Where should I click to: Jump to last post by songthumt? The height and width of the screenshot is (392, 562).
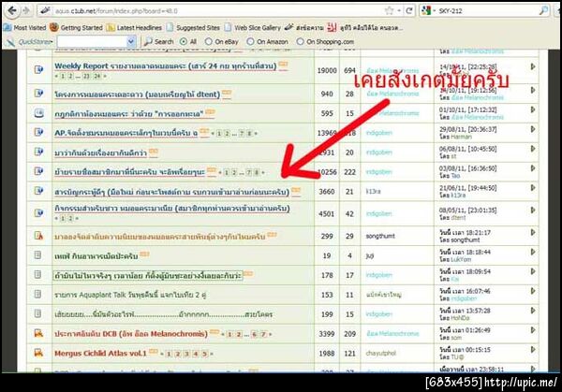(x=533, y=232)
